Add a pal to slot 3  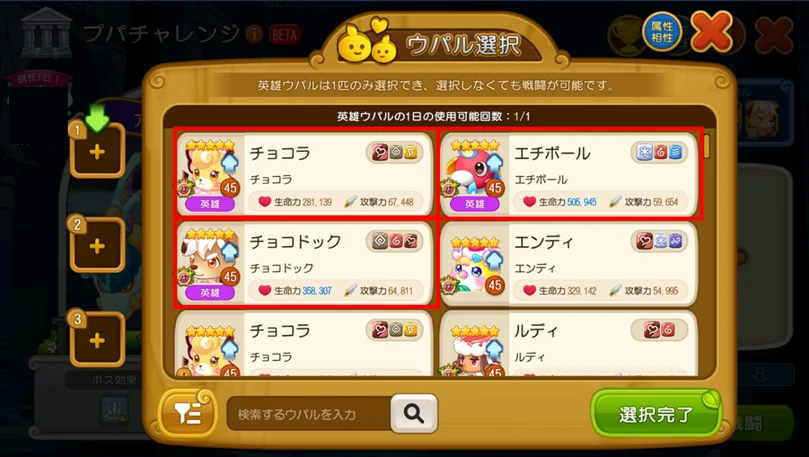(97, 340)
